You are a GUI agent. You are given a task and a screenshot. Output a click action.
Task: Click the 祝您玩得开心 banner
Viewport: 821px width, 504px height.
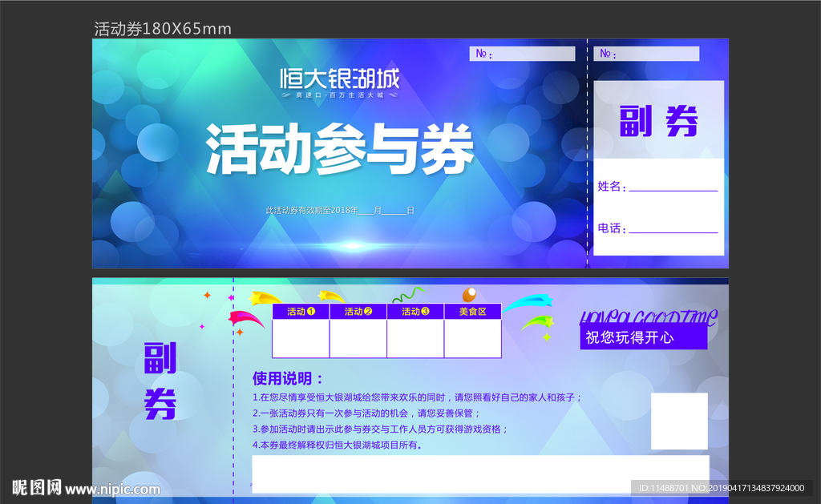(644, 337)
